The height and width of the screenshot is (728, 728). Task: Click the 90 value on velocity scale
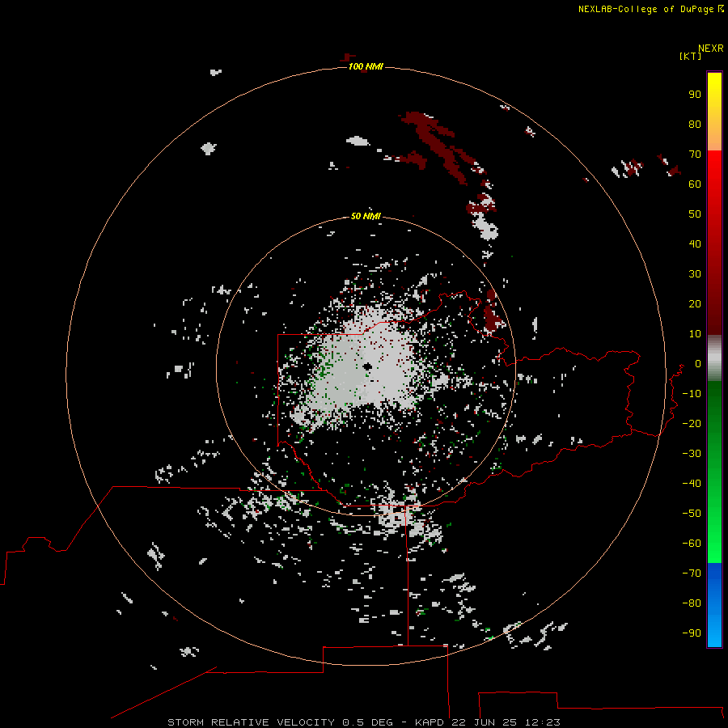[x=695, y=94]
